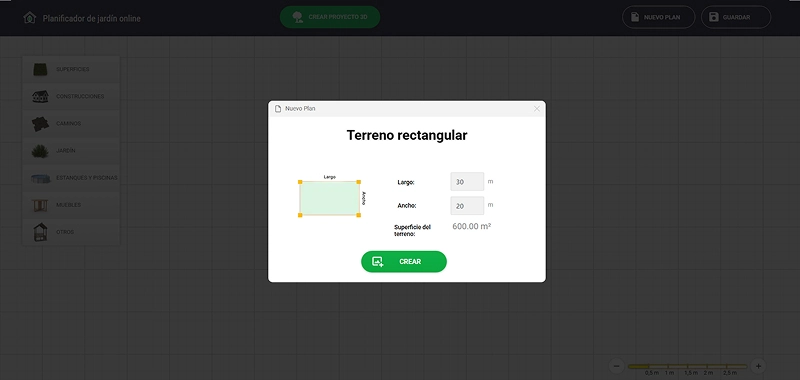The height and width of the screenshot is (380, 800).
Task: Click the Guardar button
Action: tap(736, 17)
